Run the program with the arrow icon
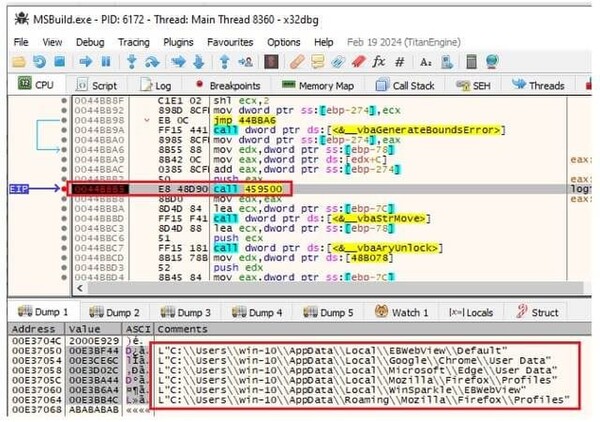This screenshot has height=422, width=600. click(86, 61)
